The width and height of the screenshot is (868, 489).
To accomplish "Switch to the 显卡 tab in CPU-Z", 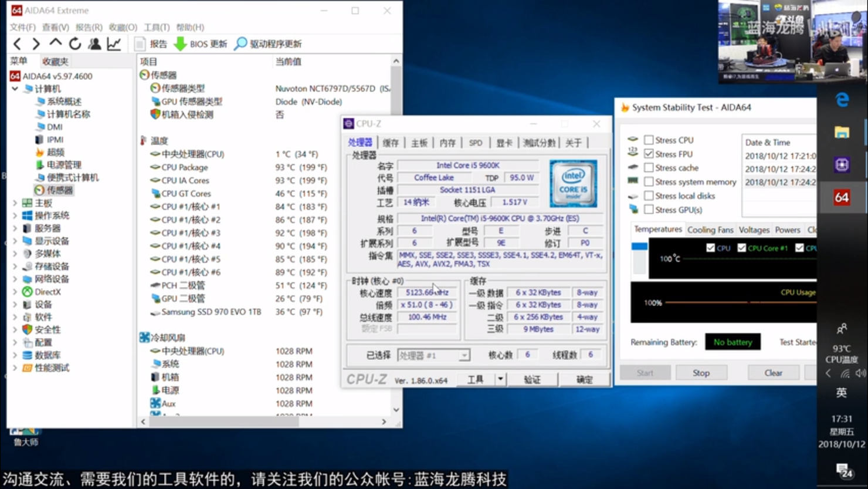I will (x=504, y=143).
